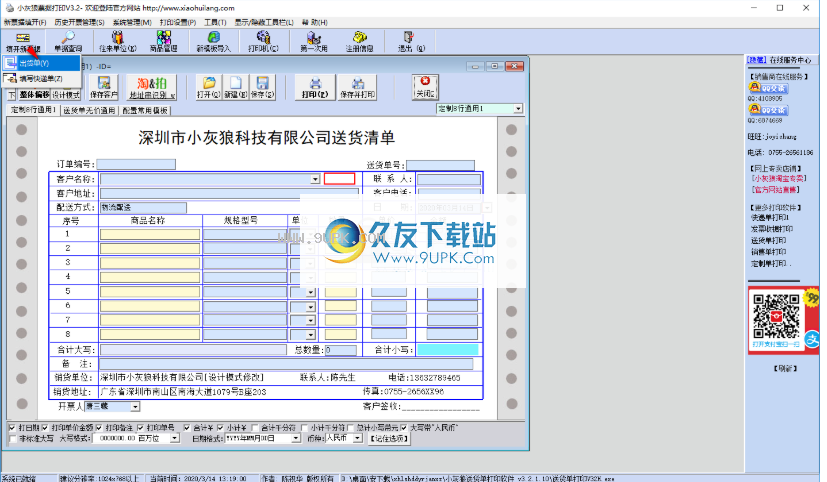Toggle 打印备注 checkbox
The height and width of the screenshot is (482, 827).
point(99,428)
